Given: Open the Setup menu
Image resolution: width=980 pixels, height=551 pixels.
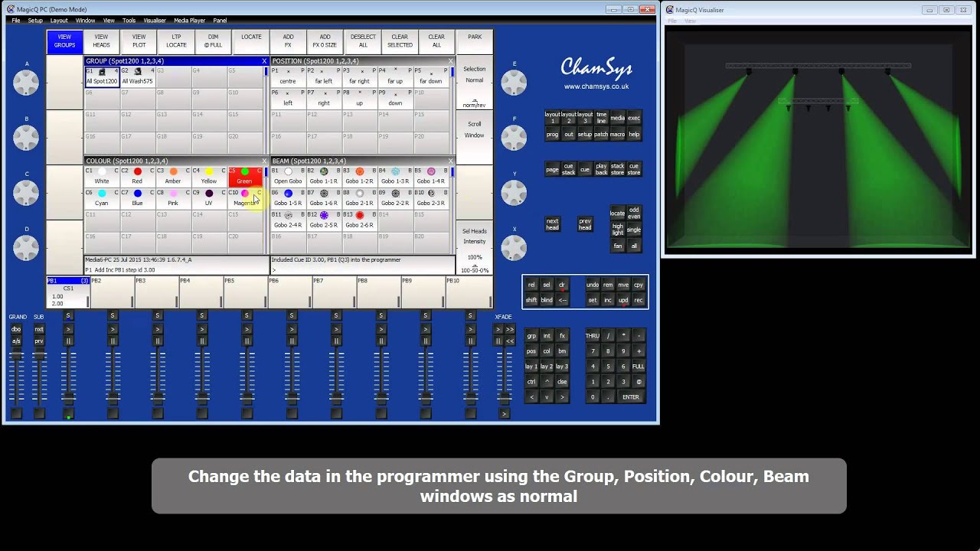Looking at the screenshot, I should coord(35,21).
